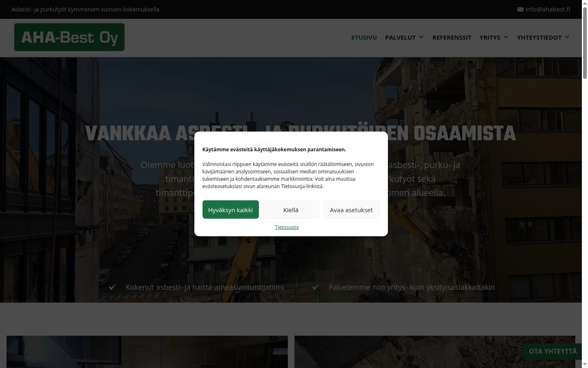Click the cookie heading 'Käytämme evästeitä käyttäjäkokemuksen parantamiseen.'

(274, 149)
